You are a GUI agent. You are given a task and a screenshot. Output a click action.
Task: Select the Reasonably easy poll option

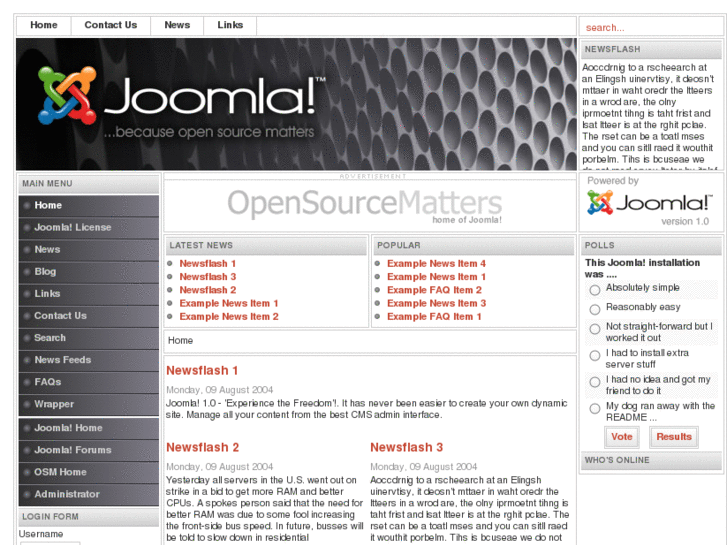click(594, 309)
